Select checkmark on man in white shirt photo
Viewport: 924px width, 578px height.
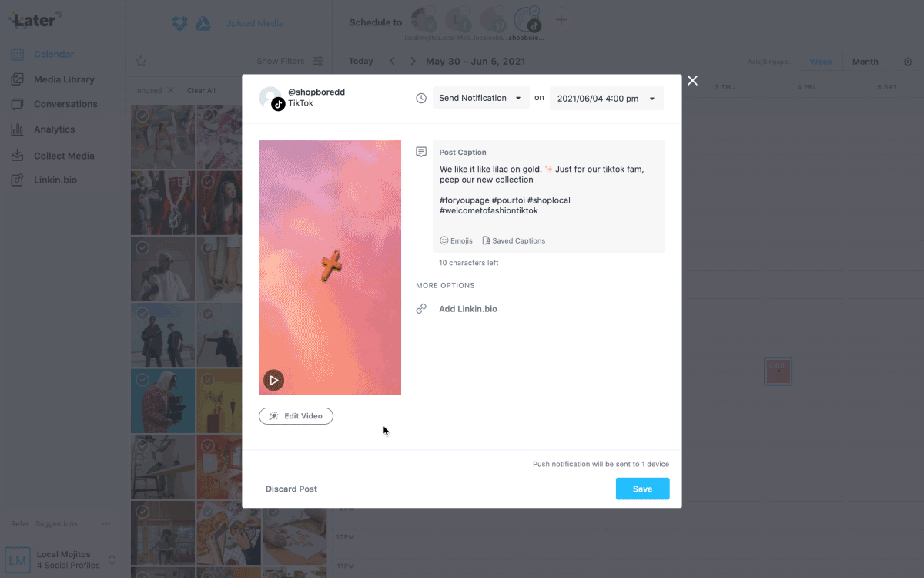click(142, 247)
